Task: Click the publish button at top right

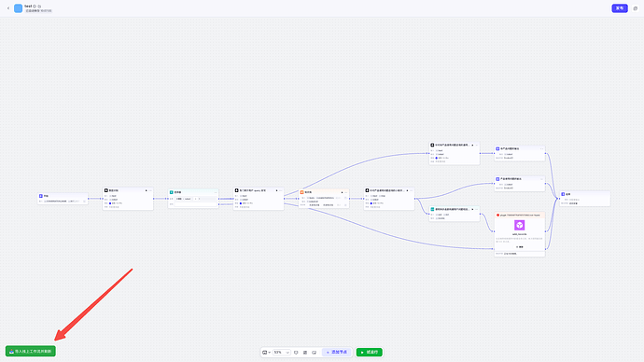Action: 620,8
